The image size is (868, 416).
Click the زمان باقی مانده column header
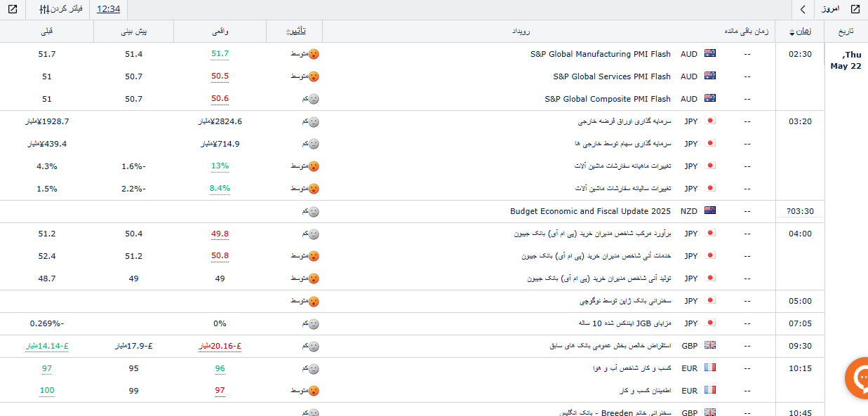[x=746, y=32]
